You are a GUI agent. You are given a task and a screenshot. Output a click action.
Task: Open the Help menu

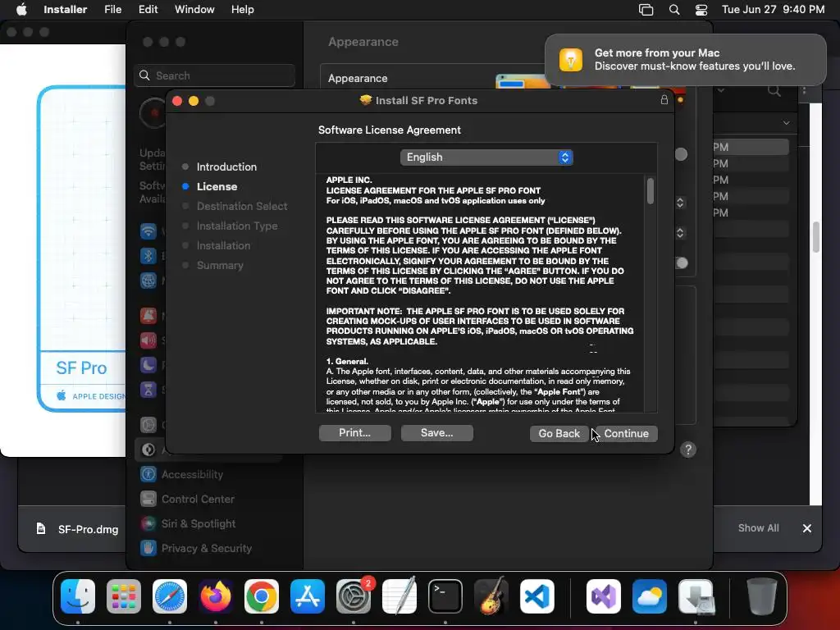coord(243,10)
